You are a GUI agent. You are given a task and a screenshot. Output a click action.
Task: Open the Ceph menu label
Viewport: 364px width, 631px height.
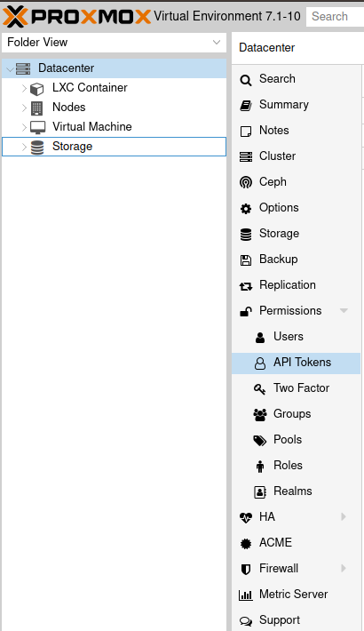click(x=273, y=182)
